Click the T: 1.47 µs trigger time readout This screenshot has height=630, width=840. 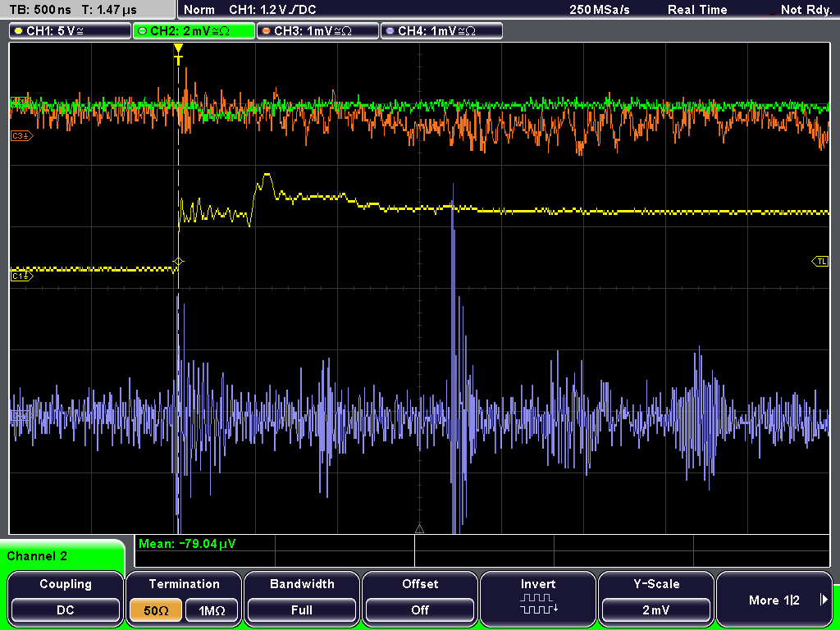(110, 10)
